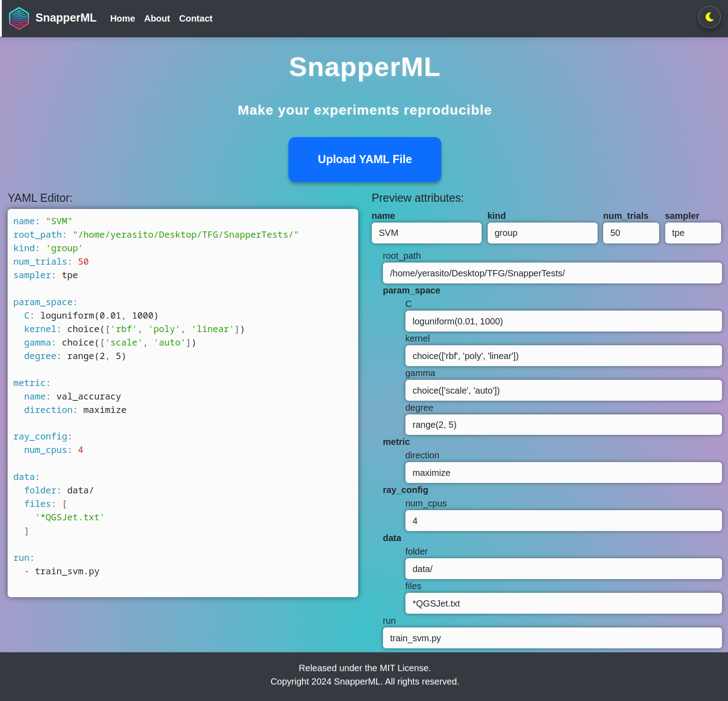Click the 'YAML Editor:' heading
The height and width of the screenshot is (701, 728).
(x=40, y=198)
